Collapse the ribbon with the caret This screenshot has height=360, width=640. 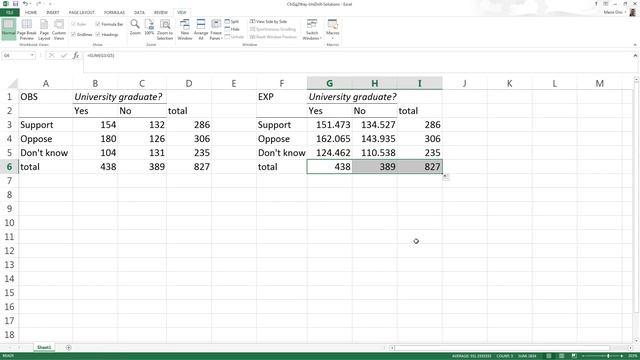[x=635, y=44]
